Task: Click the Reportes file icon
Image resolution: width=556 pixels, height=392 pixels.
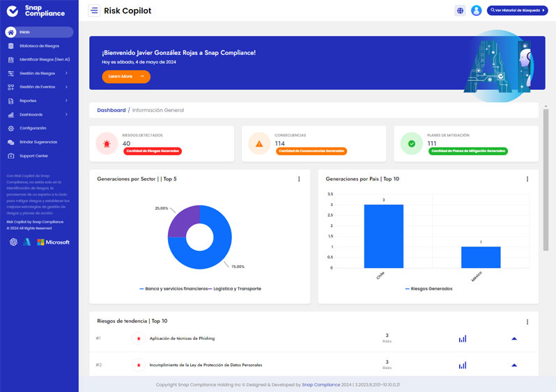Action: pyautogui.click(x=11, y=101)
